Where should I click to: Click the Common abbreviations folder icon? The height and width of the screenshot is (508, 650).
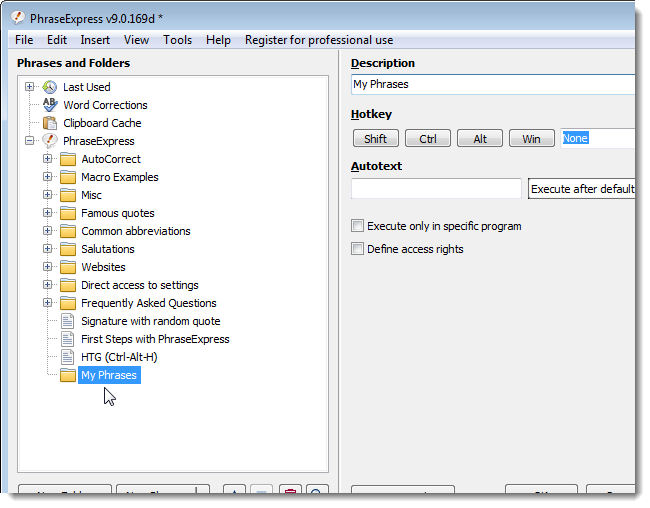[68, 231]
